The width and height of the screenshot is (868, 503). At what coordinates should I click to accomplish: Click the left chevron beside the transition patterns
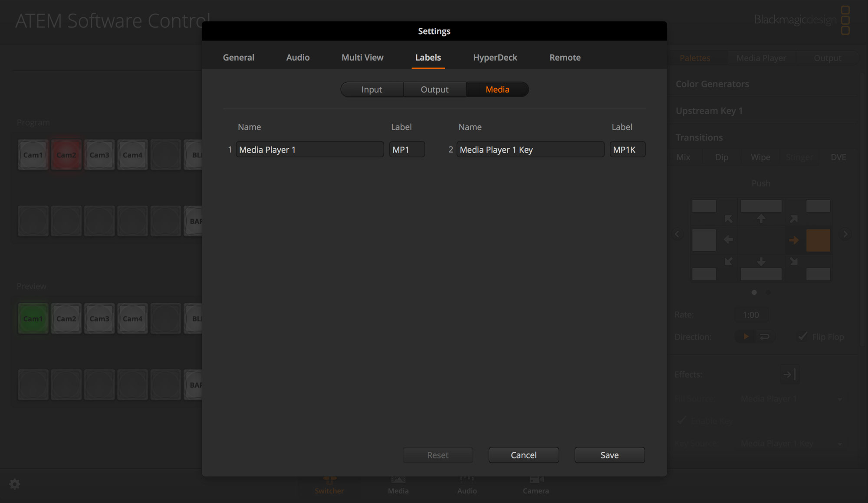[x=677, y=234]
